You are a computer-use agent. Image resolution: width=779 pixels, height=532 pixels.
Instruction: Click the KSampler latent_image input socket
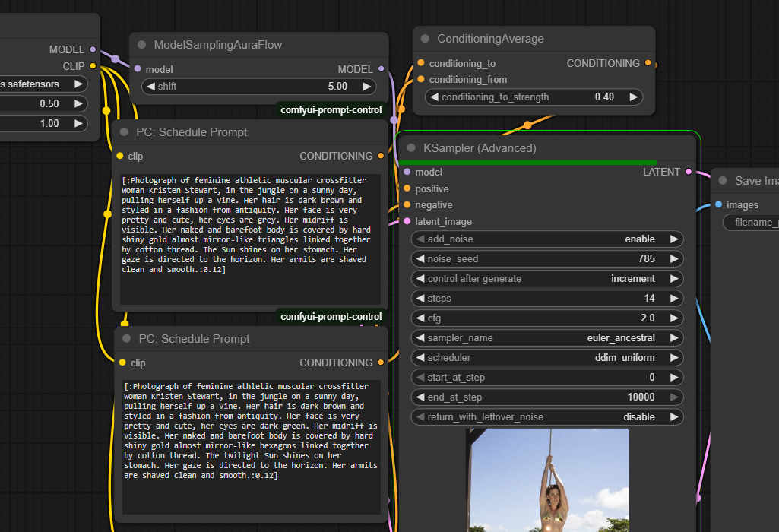[407, 221]
